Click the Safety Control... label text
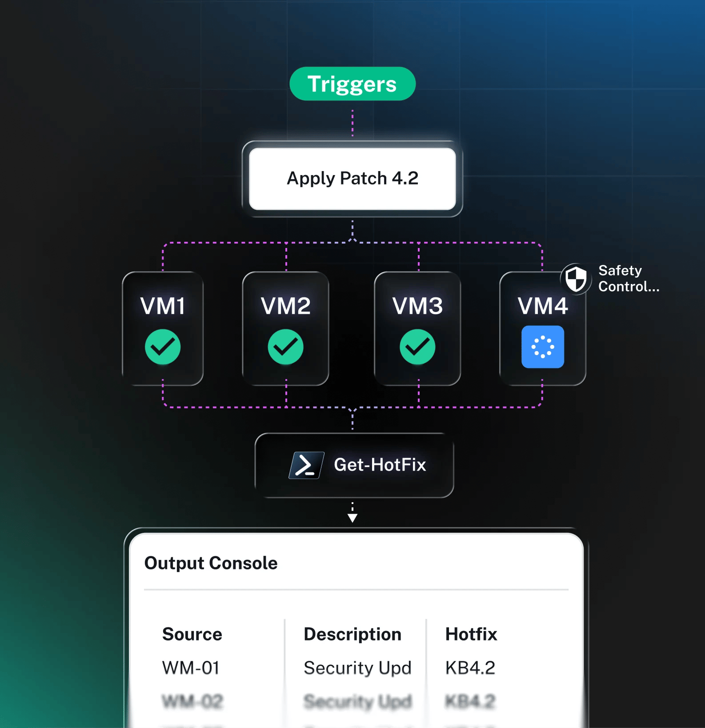Image resolution: width=705 pixels, height=728 pixels. [x=629, y=278]
